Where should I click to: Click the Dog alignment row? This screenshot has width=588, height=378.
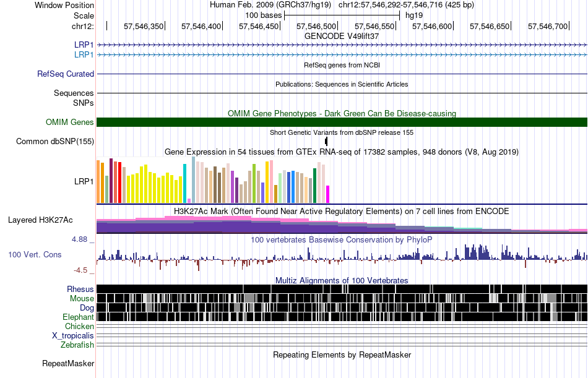[x=342, y=307]
